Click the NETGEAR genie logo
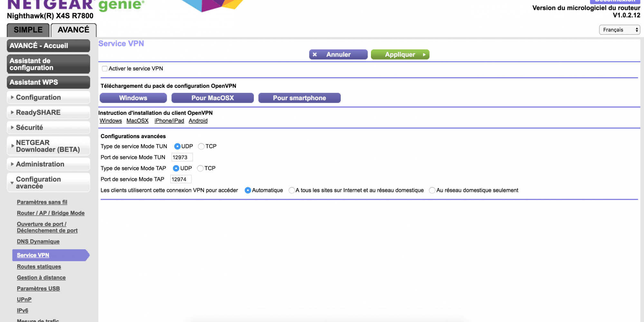The image size is (644, 322). click(76, 5)
